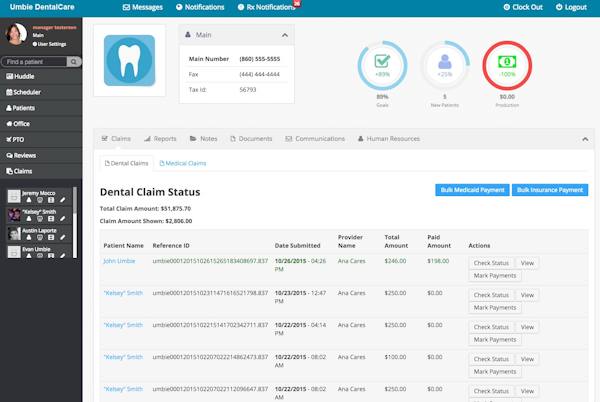Check Status for John Umble's claim
Image resolution: width=600 pixels, height=402 pixels.
(491, 262)
